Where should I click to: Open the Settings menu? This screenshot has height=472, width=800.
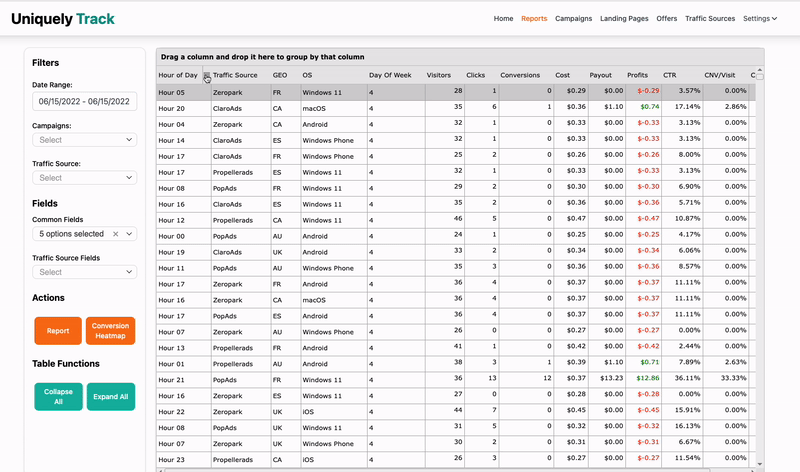[760, 18]
